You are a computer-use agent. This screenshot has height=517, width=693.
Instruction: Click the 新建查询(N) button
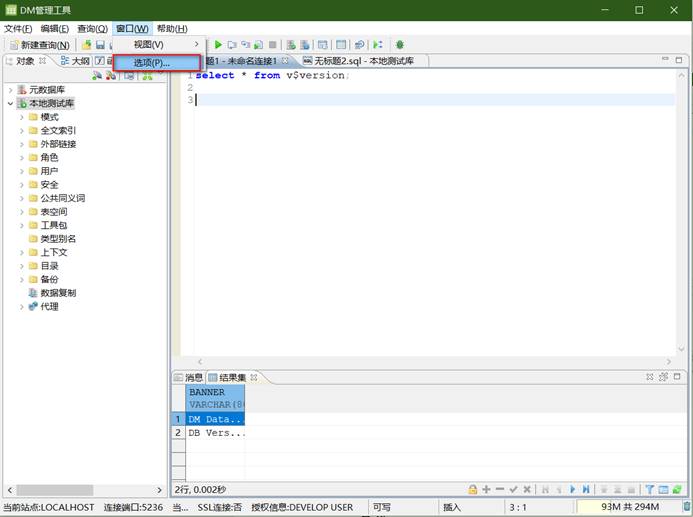coord(40,45)
